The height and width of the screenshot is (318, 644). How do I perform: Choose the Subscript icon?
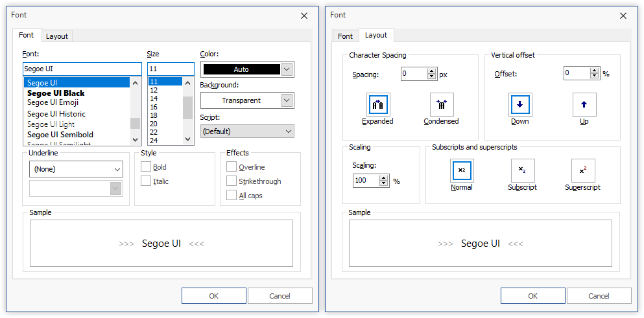coord(523,171)
